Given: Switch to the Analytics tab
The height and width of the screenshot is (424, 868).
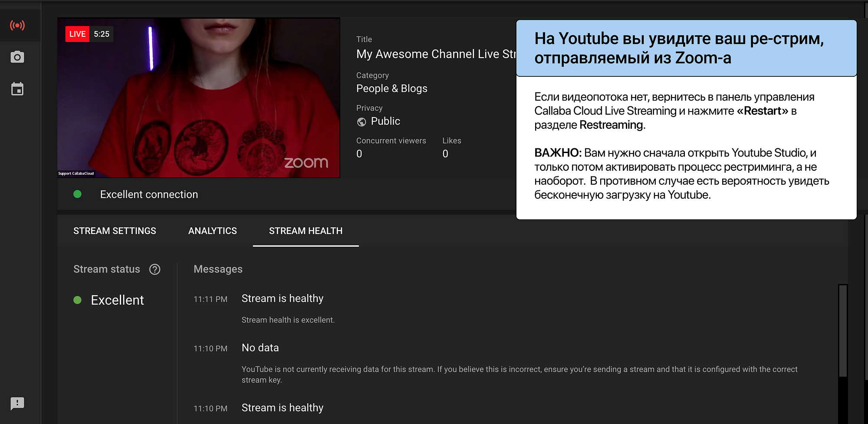Looking at the screenshot, I should [x=213, y=231].
